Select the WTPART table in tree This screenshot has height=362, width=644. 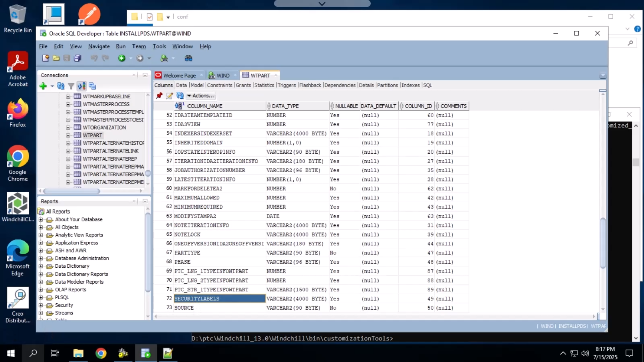tap(92, 135)
